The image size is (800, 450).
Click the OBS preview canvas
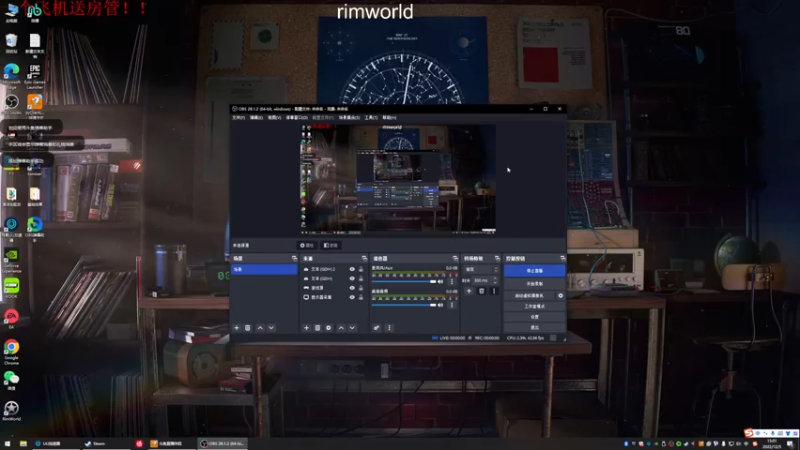click(x=398, y=180)
